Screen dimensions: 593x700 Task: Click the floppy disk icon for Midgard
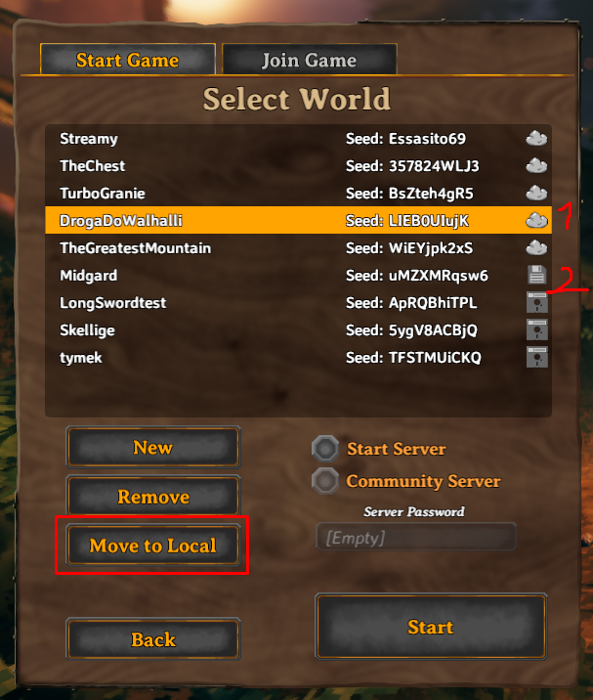coord(536,275)
